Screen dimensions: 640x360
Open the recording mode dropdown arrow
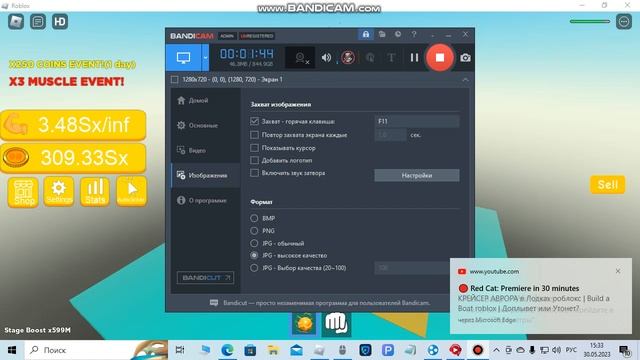[205, 58]
